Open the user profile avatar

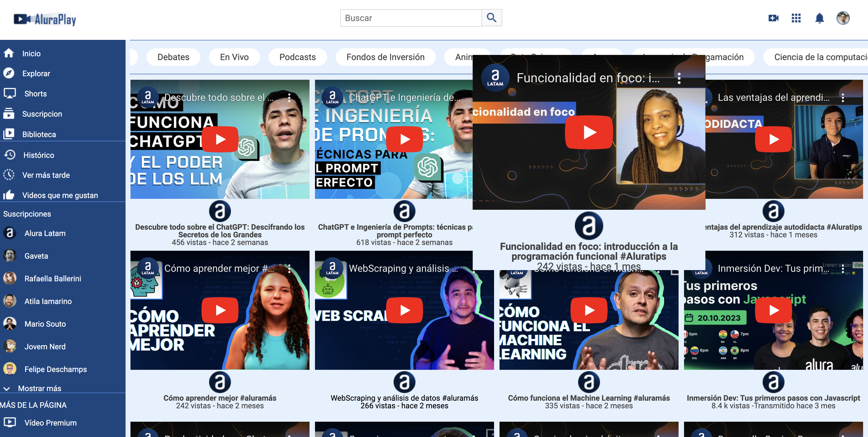pyautogui.click(x=843, y=18)
